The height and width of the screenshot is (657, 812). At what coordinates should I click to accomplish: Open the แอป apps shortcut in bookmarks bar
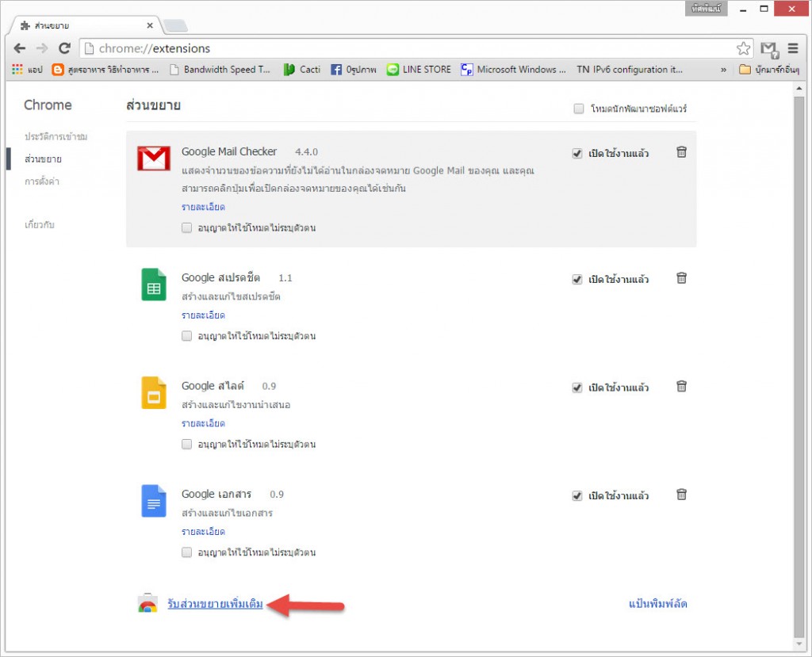(27, 70)
